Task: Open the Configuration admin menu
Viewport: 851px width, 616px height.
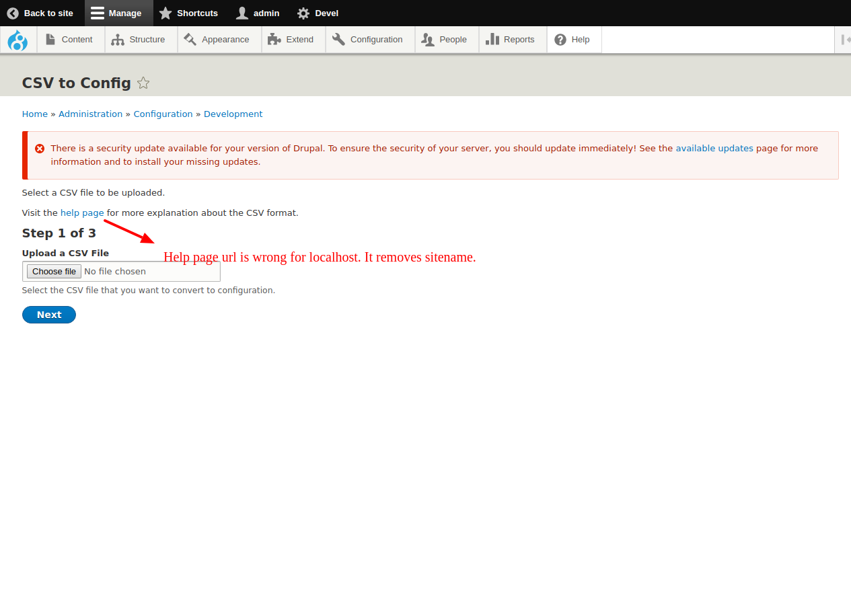Action: (369, 40)
